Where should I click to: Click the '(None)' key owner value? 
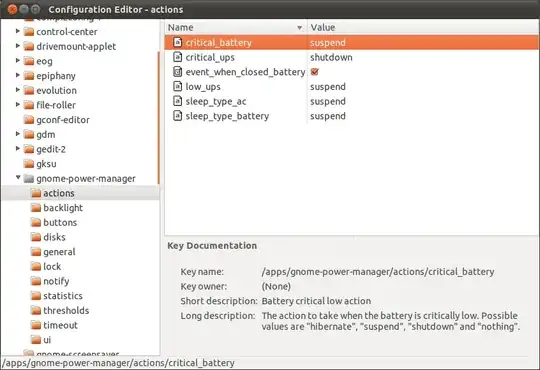276,286
